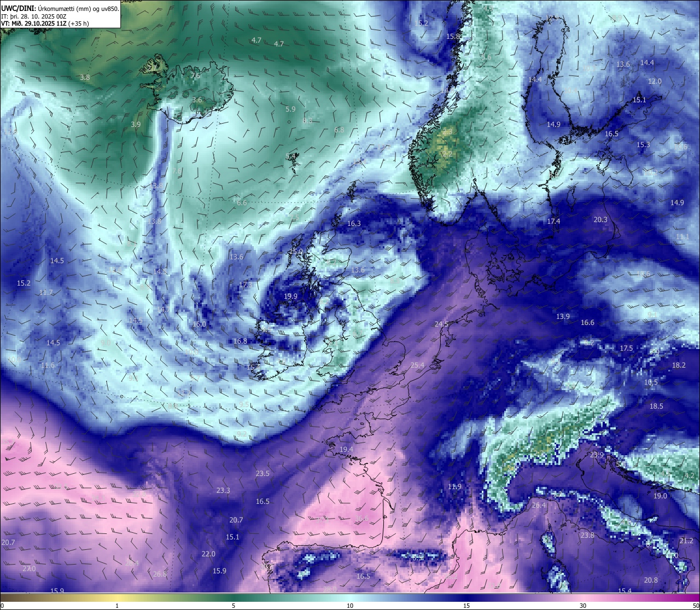700x610 pixels.
Task: Click the color bar at tick 5
Action: pos(234,598)
